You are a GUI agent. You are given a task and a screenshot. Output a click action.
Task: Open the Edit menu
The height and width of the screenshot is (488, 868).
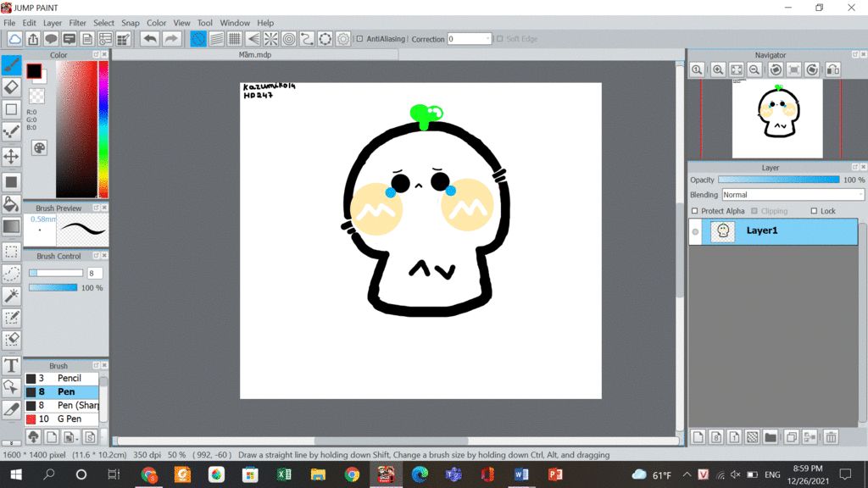(29, 23)
